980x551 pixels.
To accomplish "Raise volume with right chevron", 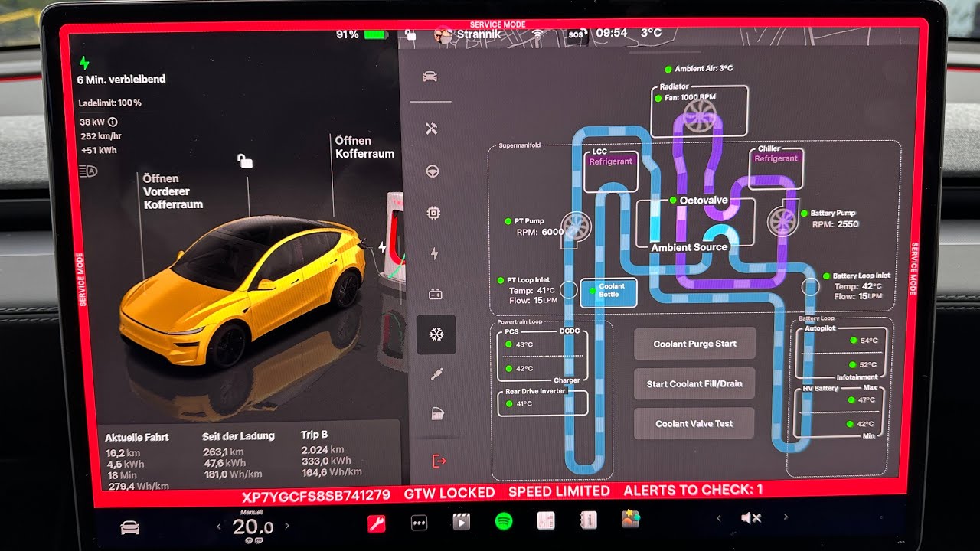I will click(x=786, y=517).
